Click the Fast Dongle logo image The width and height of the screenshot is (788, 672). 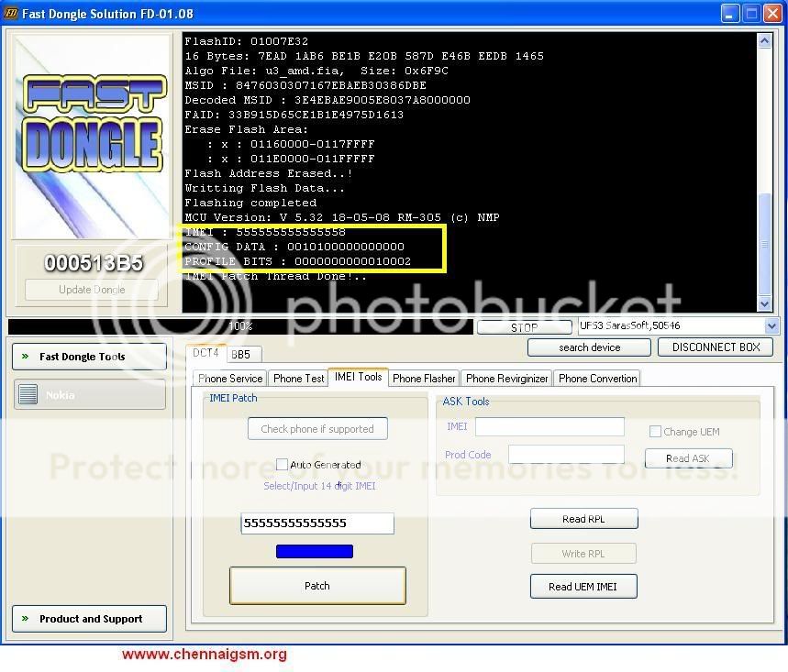[92, 136]
